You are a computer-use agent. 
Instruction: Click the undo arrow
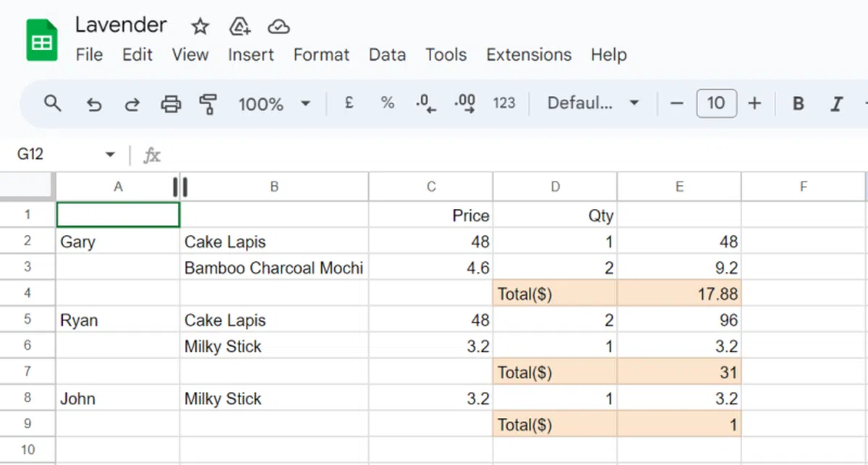click(93, 104)
